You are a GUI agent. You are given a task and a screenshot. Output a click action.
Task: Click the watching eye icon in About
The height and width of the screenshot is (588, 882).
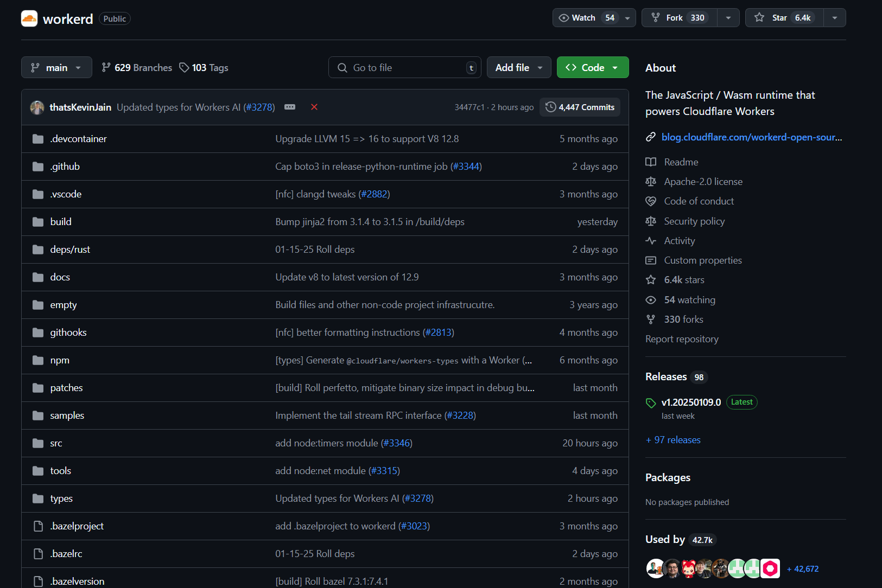click(x=651, y=300)
